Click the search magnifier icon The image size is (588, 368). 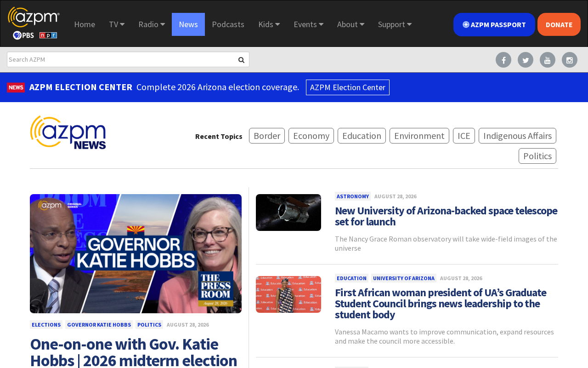[x=241, y=60]
